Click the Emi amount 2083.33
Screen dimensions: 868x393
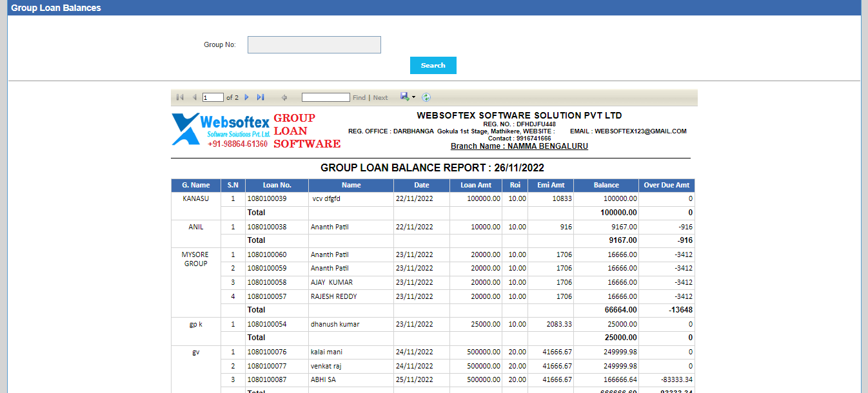tap(559, 324)
